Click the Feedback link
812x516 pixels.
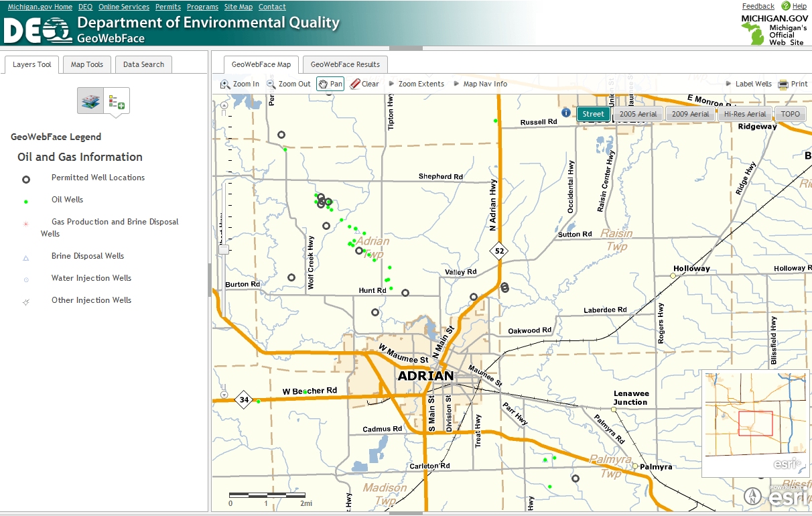point(758,6)
